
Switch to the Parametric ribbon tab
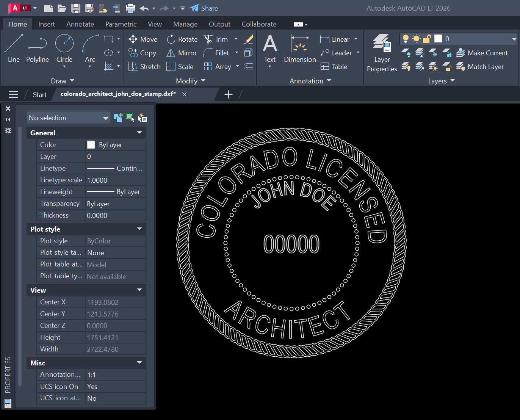[121, 24]
